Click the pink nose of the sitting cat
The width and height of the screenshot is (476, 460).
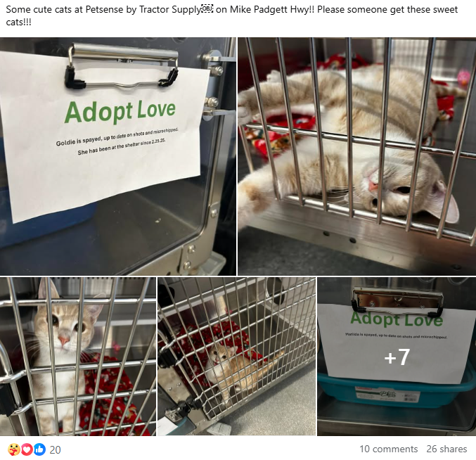tap(64, 340)
